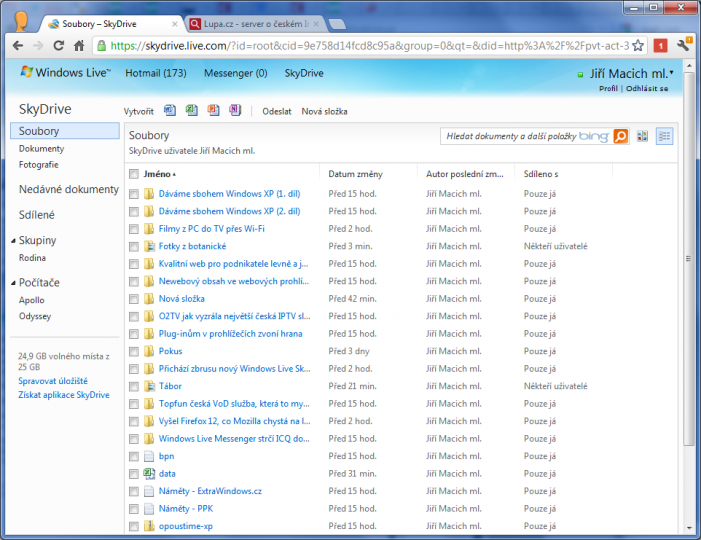This screenshot has height=540, width=701.
Task: Click the zip icon of opoustime-xp
Action: coord(149,526)
